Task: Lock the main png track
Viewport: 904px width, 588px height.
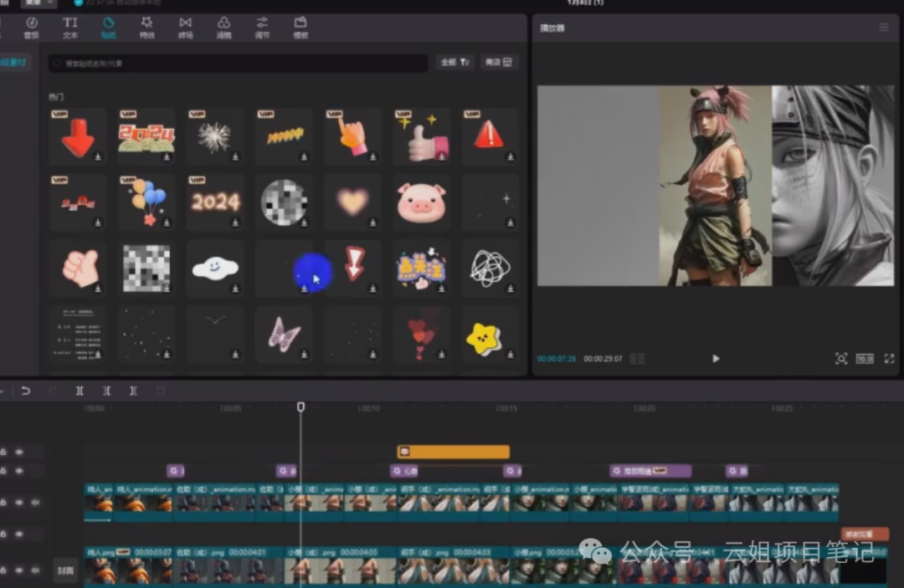Action: (3, 570)
